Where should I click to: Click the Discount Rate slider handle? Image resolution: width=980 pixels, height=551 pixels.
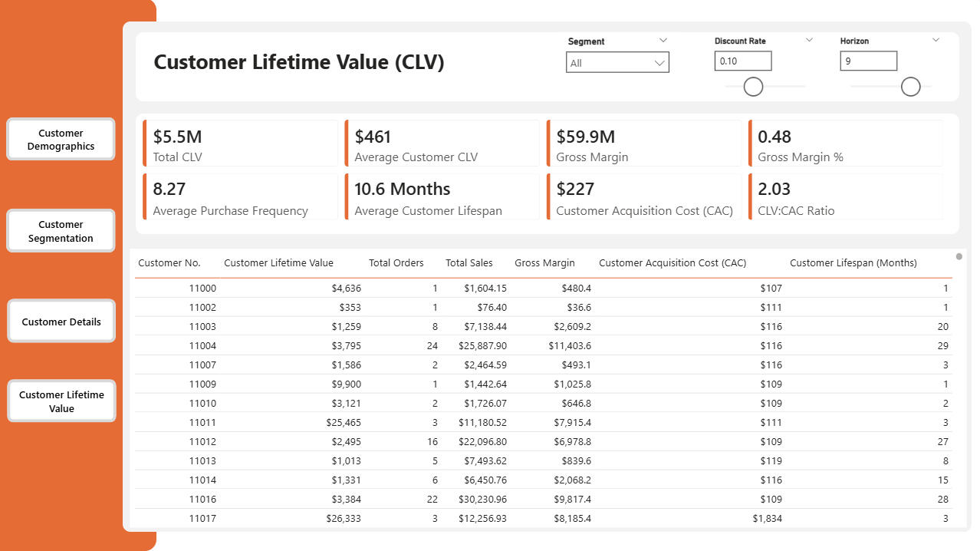pos(754,87)
